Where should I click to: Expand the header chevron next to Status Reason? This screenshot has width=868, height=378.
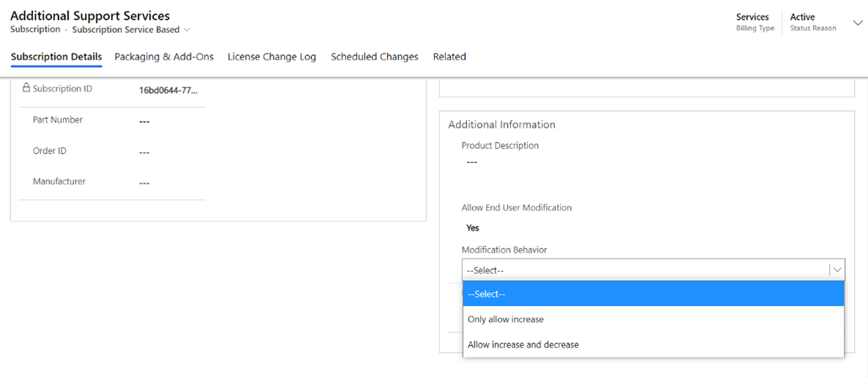coord(858,23)
